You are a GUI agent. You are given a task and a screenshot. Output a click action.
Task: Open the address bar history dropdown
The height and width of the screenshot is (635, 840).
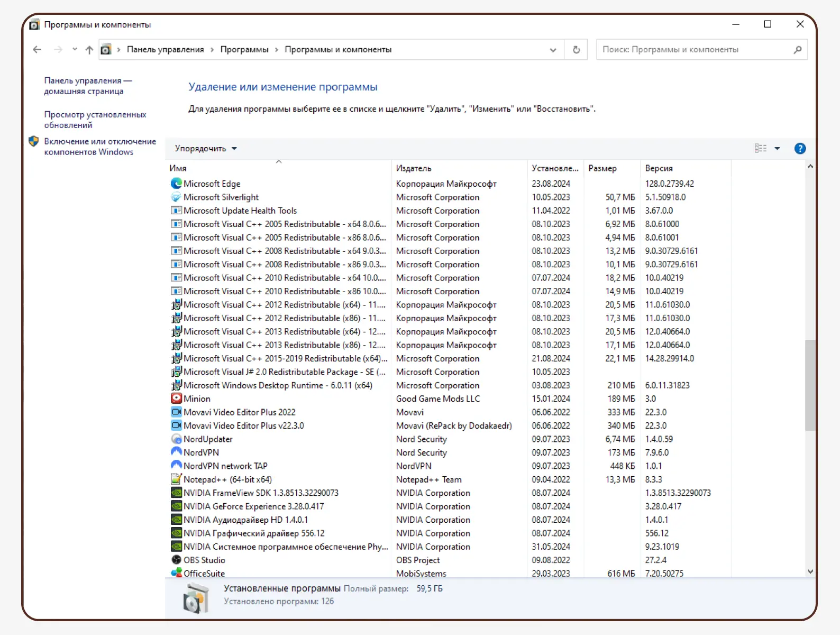click(553, 50)
